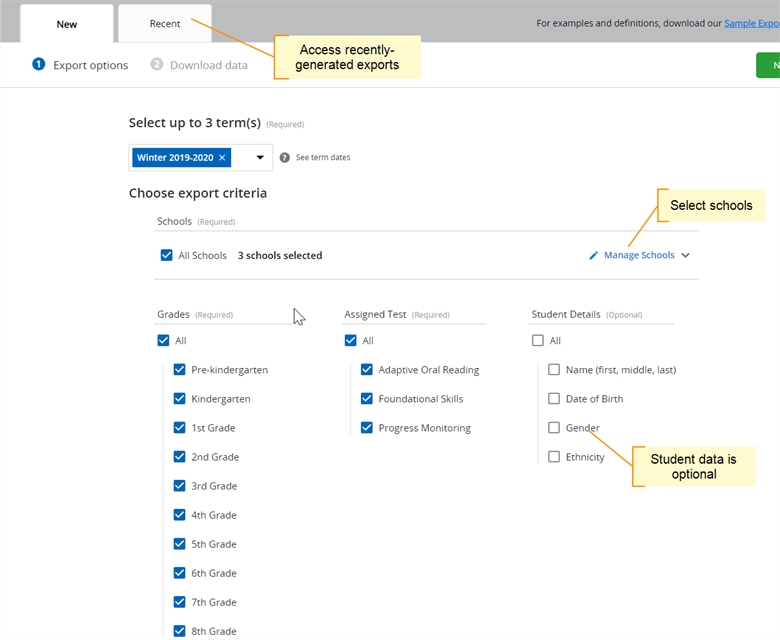This screenshot has height=640, width=780.
Task: Enable the Gender student detail
Action: coord(554,428)
